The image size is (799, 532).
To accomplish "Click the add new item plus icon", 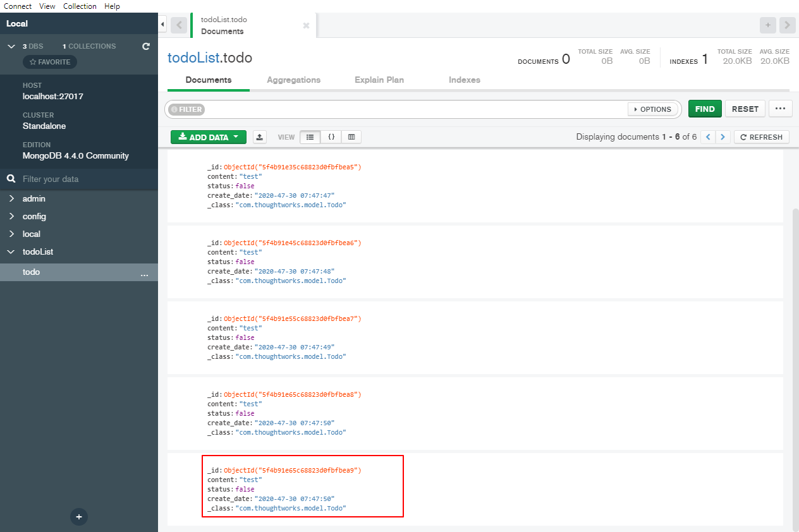I will coord(78,517).
